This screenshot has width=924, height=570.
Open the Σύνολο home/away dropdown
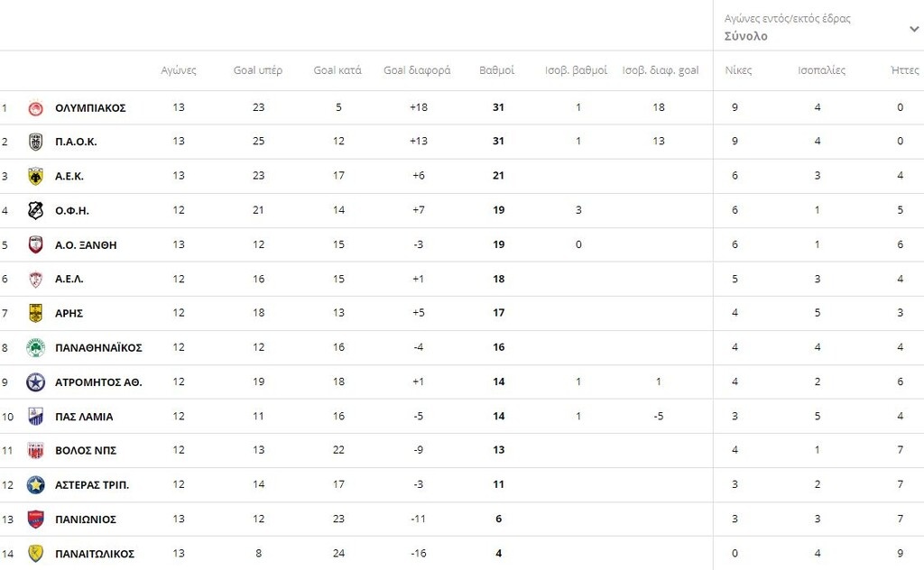(x=745, y=36)
